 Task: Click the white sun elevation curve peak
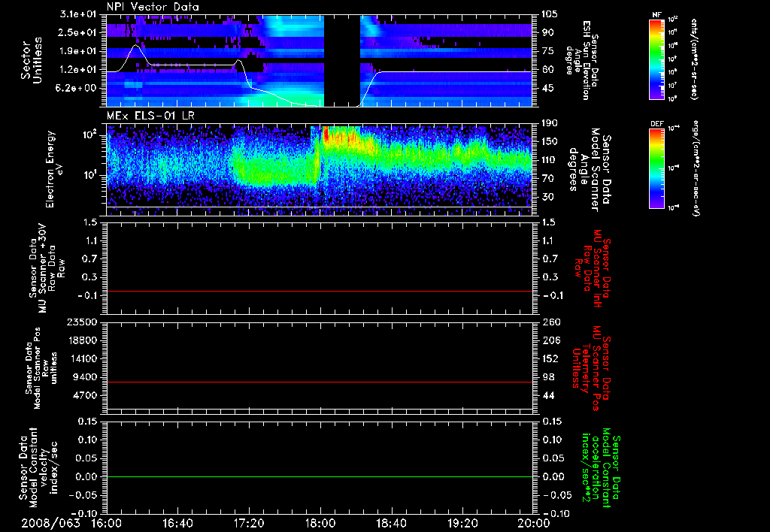(135, 45)
